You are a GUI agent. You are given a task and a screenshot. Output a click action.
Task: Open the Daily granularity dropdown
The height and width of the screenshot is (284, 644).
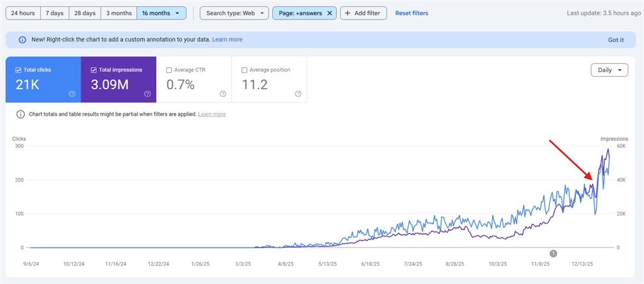click(609, 70)
